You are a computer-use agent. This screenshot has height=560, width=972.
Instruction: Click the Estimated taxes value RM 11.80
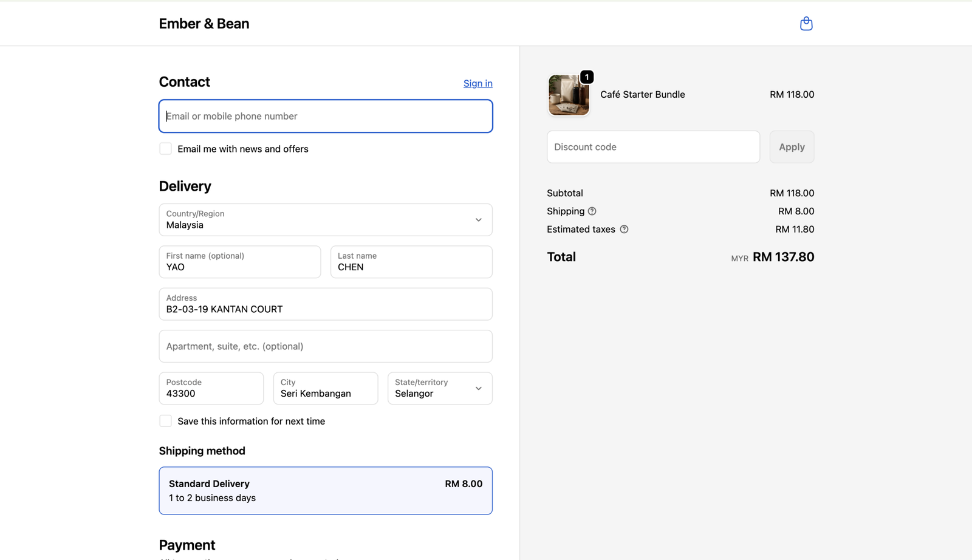click(x=795, y=230)
